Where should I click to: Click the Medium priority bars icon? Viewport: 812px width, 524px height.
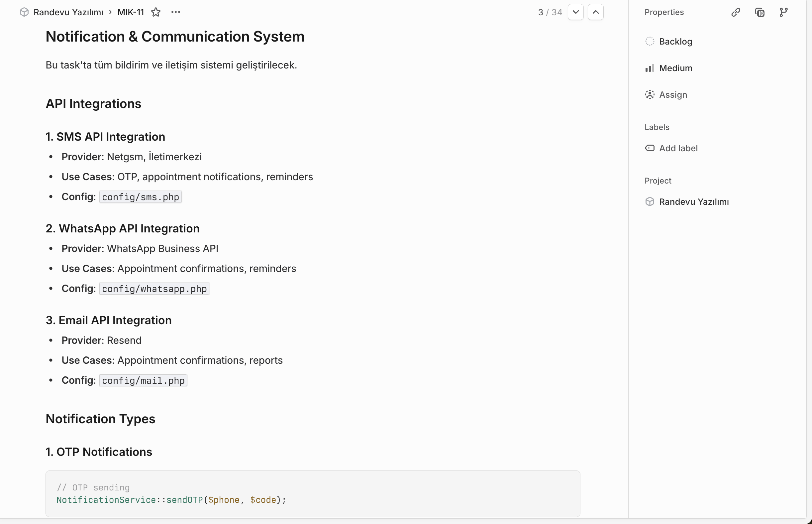pos(650,68)
